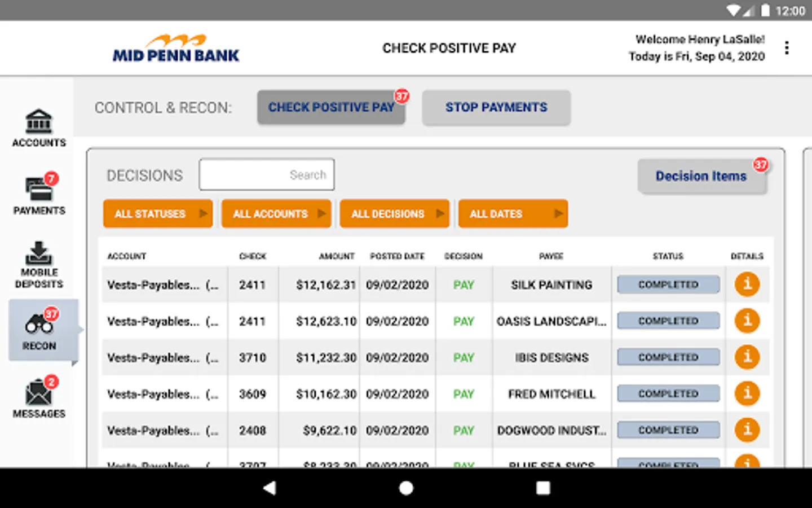Open Mobile Deposits in the sidebar
Screen dimensions: 812x508
click(x=39, y=265)
